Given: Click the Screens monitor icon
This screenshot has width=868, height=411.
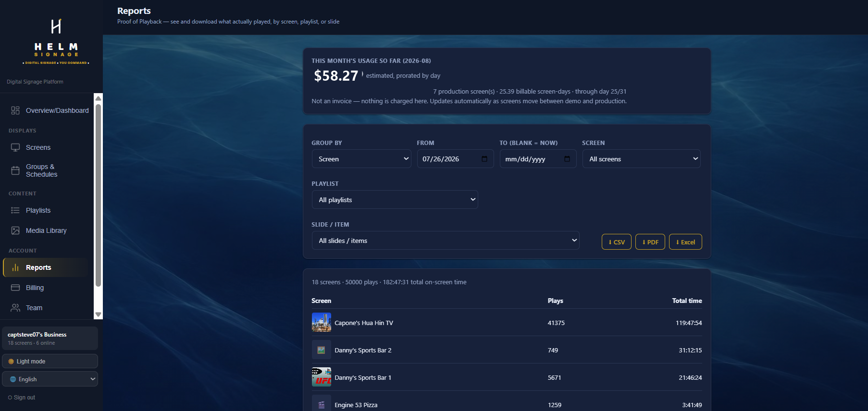Looking at the screenshot, I should [15, 147].
